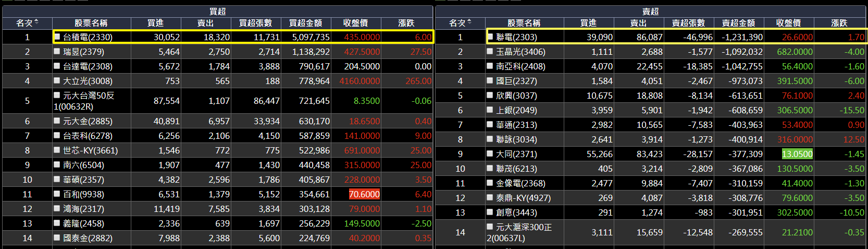
Task: Click the 股票名稱 header in the 買超 table
Action: [x=91, y=23]
